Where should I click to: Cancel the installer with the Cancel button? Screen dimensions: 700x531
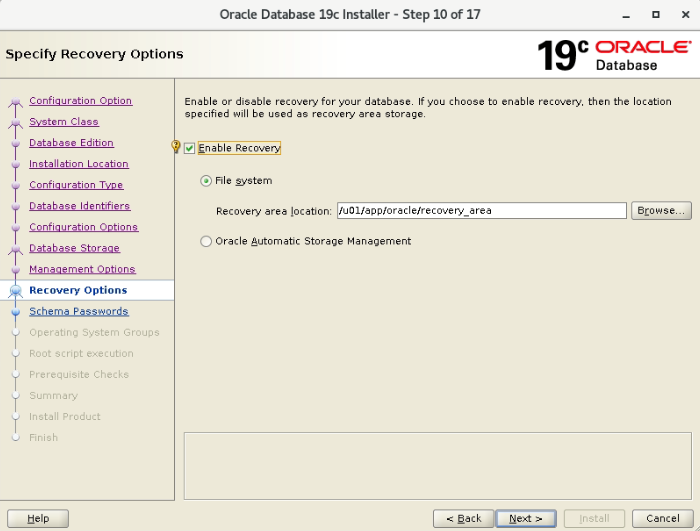click(662, 518)
